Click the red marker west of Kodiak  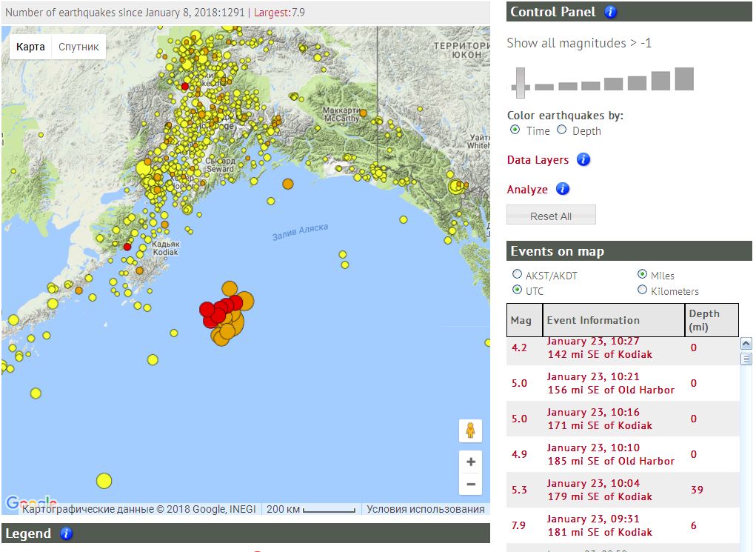(x=127, y=247)
